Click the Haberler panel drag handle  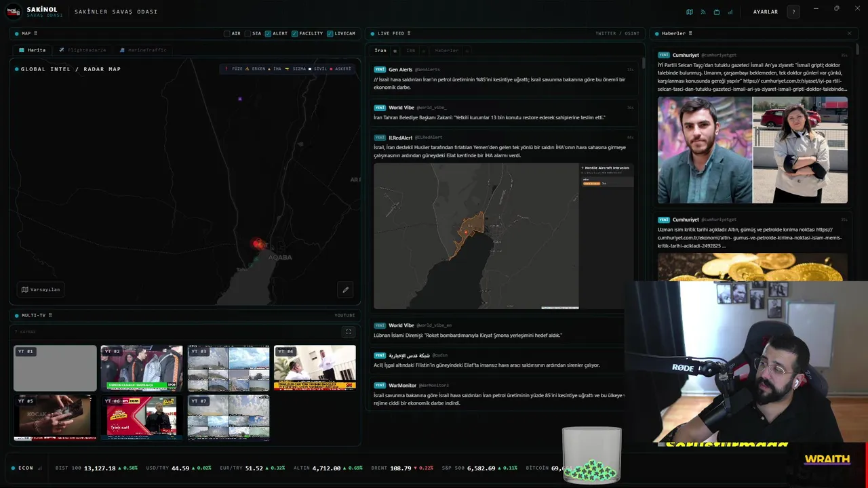point(692,33)
